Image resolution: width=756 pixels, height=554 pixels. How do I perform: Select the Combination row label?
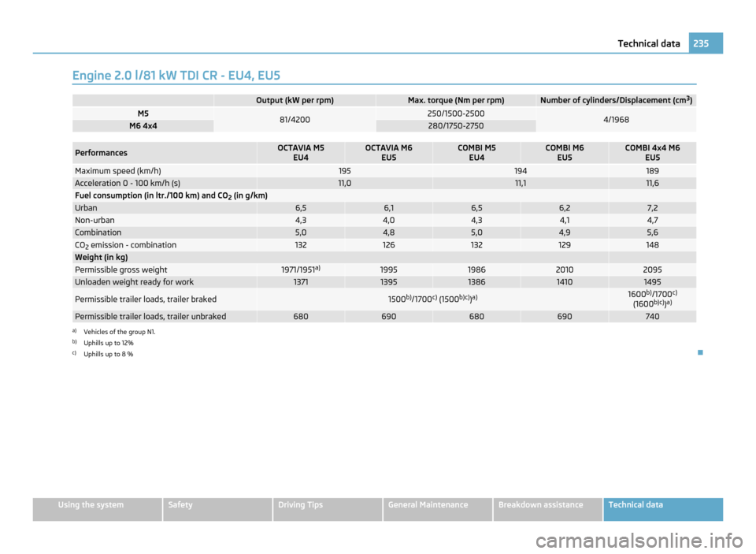(98, 232)
